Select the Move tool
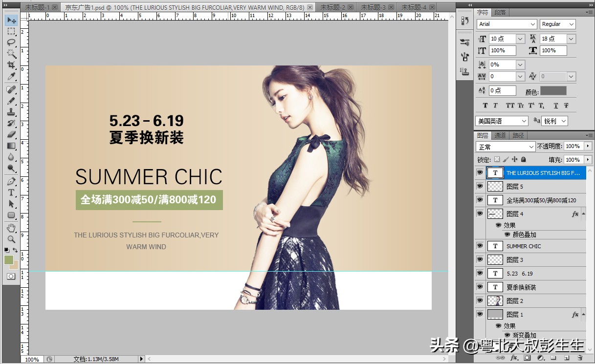This screenshot has width=595, height=364. (11, 20)
